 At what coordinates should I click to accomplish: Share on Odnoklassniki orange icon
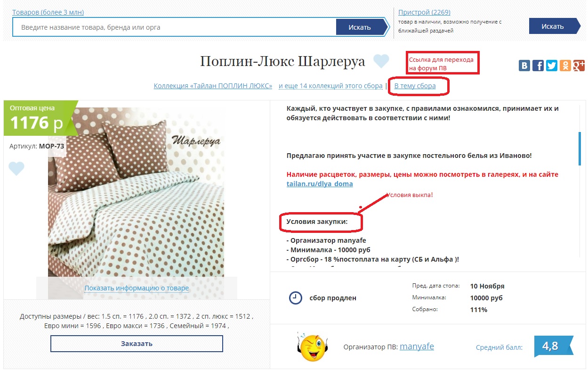pyautogui.click(x=565, y=66)
